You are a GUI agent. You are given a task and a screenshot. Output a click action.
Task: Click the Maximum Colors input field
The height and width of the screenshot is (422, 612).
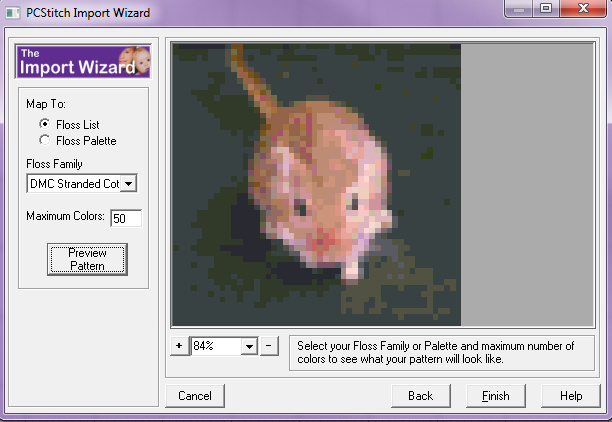pos(126,218)
